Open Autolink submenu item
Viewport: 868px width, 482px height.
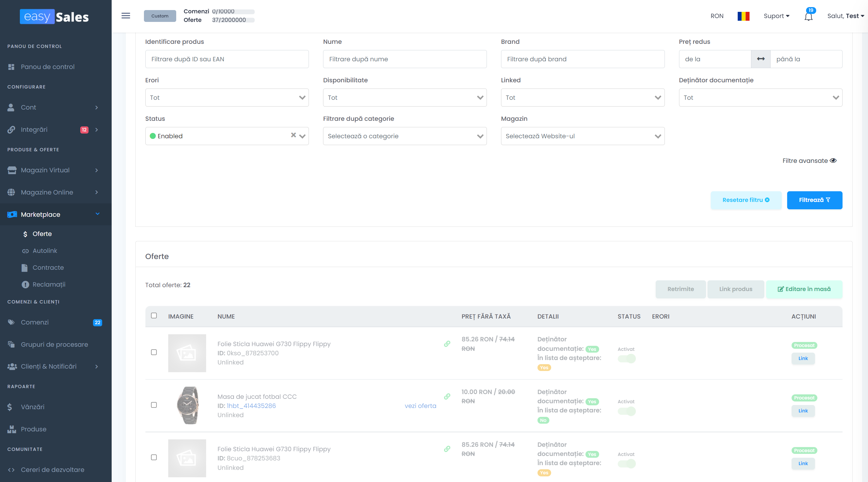[x=45, y=250]
